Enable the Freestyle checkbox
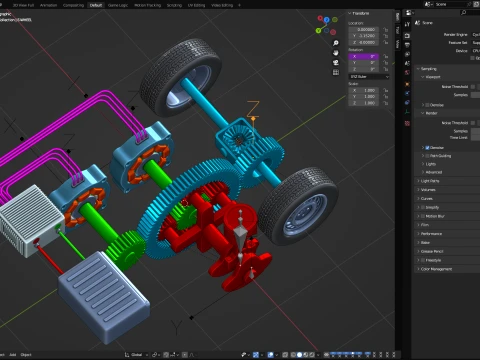The image size is (480, 360). click(423, 260)
